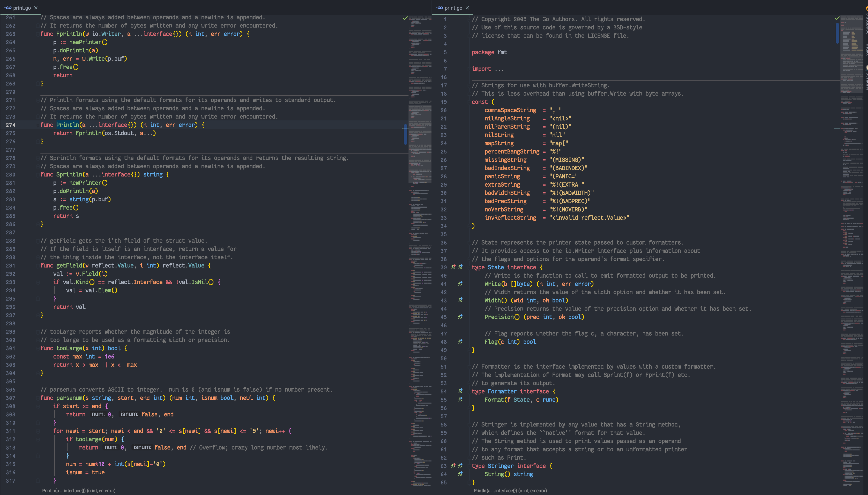This screenshot has width=868, height=495.
Task: Click implemented-method gutter icon on Write line 41
Action: pyautogui.click(x=460, y=284)
